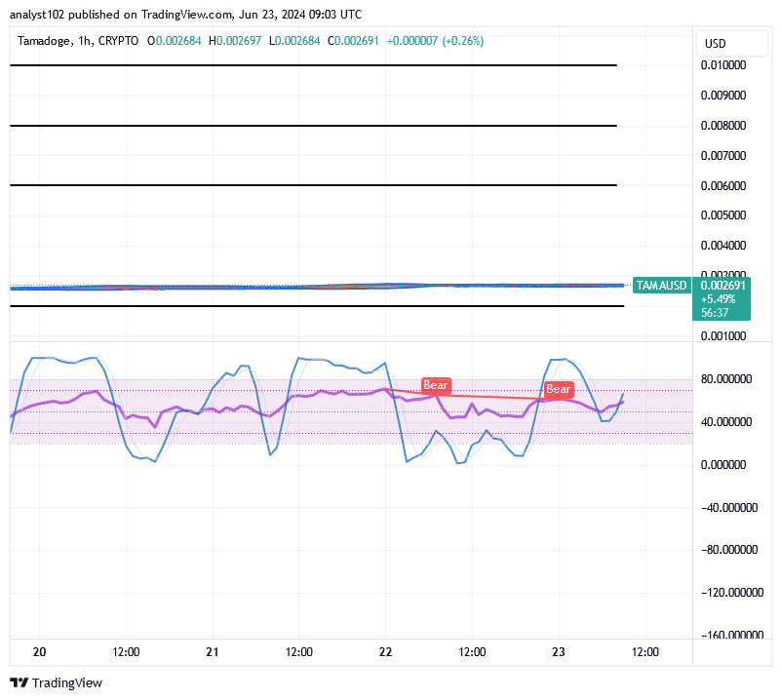Click the 0.005000 price scale label
This screenshot has width=782, height=700.
(x=723, y=215)
